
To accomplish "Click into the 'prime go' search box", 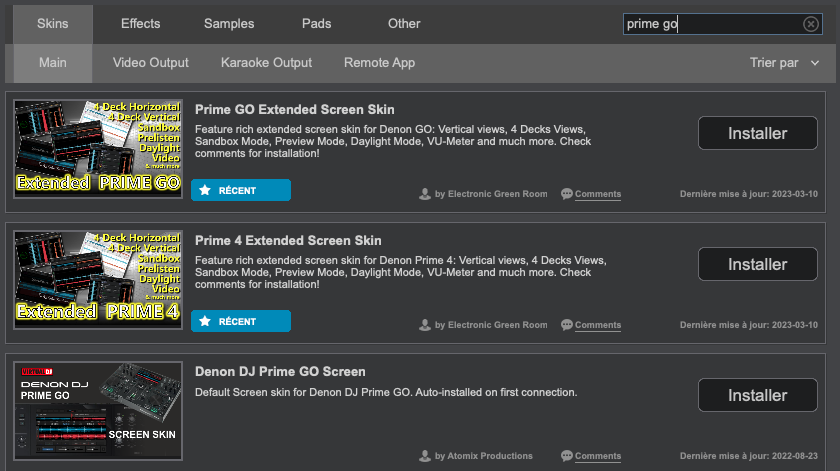I will click(712, 24).
